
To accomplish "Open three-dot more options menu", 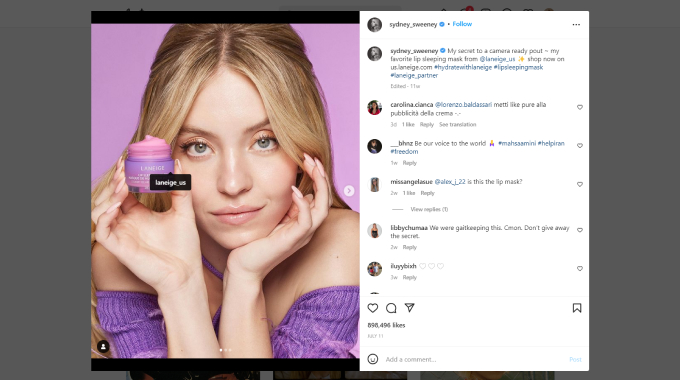I will pyautogui.click(x=576, y=25).
